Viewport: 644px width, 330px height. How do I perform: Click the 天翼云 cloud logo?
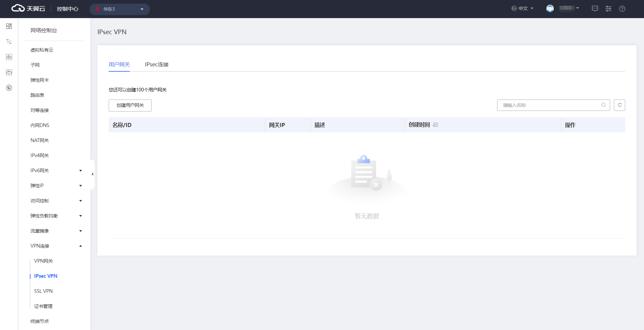coord(28,9)
